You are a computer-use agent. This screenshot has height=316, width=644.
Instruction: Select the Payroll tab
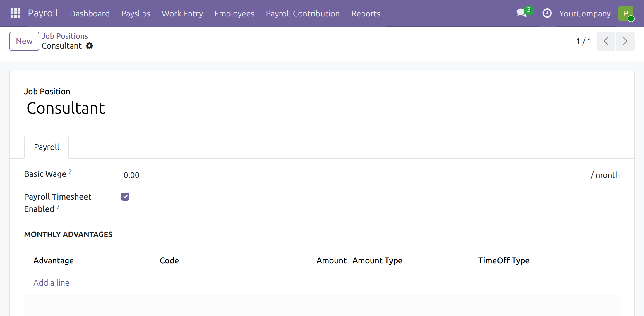47,147
